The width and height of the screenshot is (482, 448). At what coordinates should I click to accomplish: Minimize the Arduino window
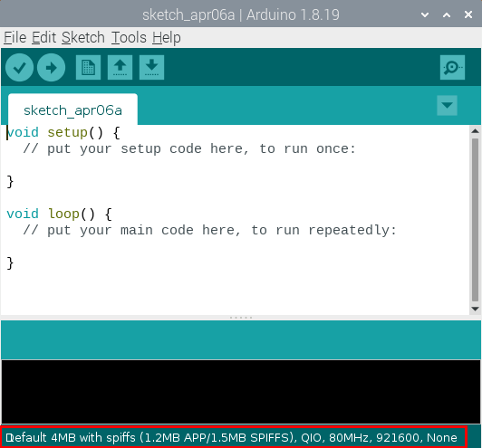pyautogui.click(x=425, y=14)
